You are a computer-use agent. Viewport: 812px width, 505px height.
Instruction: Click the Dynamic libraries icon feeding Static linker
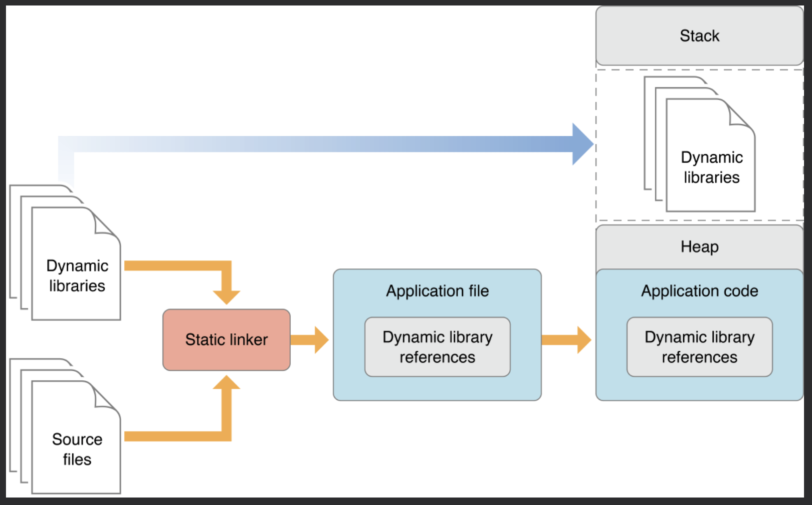tap(65, 252)
